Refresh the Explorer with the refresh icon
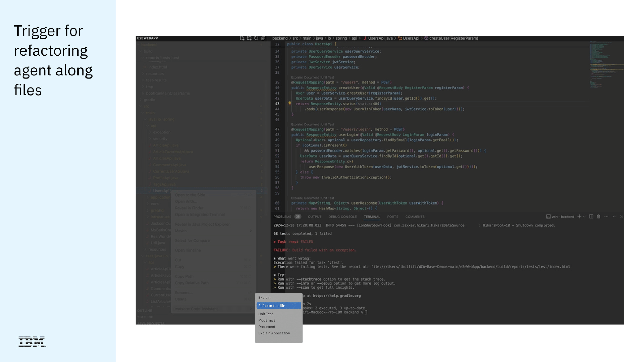The image size is (644, 362). coord(256,38)
